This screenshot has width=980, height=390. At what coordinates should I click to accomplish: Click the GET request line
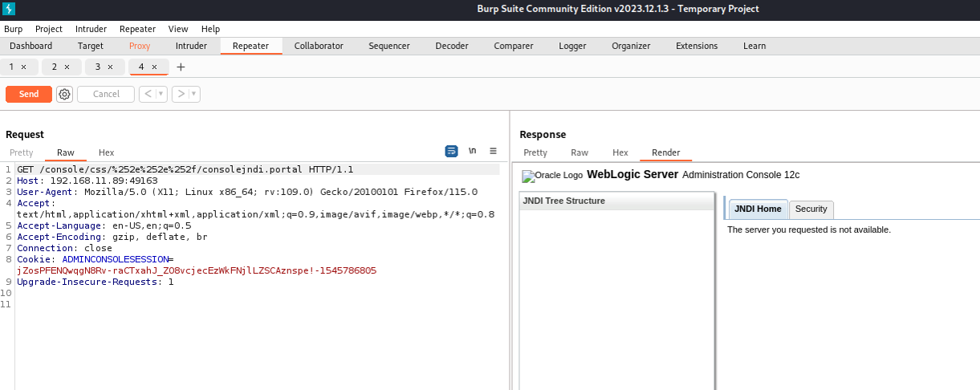pyautogui.click(x=185, y=169)
